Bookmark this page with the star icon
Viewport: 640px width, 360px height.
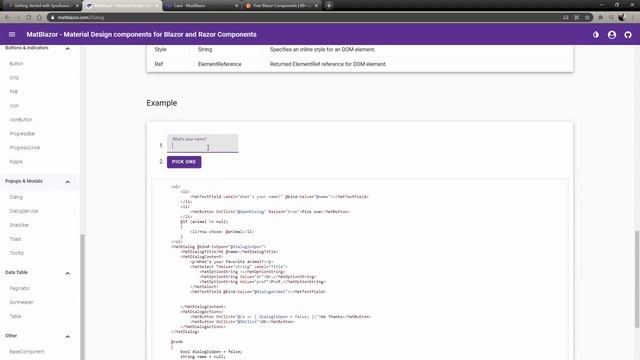point(587,18)
